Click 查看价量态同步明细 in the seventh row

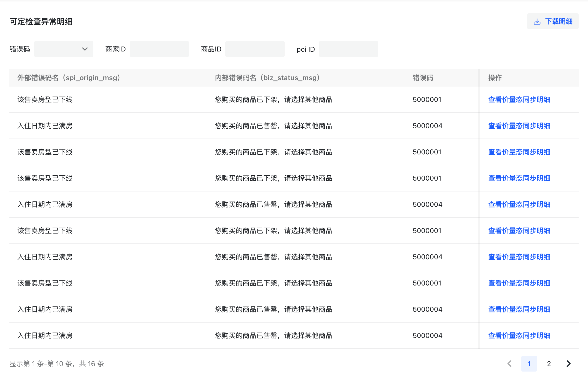[519, 257]
